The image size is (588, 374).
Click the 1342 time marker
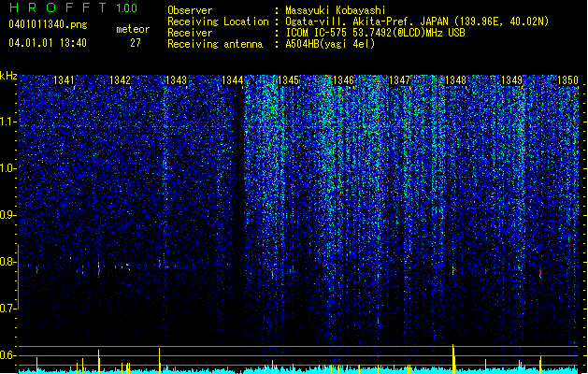pos(120,79)
